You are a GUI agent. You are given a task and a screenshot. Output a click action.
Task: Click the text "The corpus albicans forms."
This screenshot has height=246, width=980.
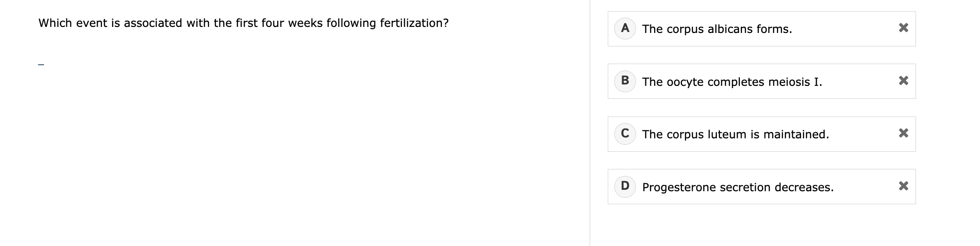pyautogui.click(x=717, y=29)
